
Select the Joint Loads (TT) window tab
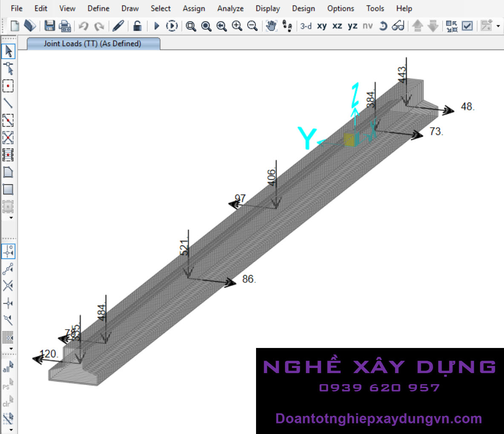(93, 44)
